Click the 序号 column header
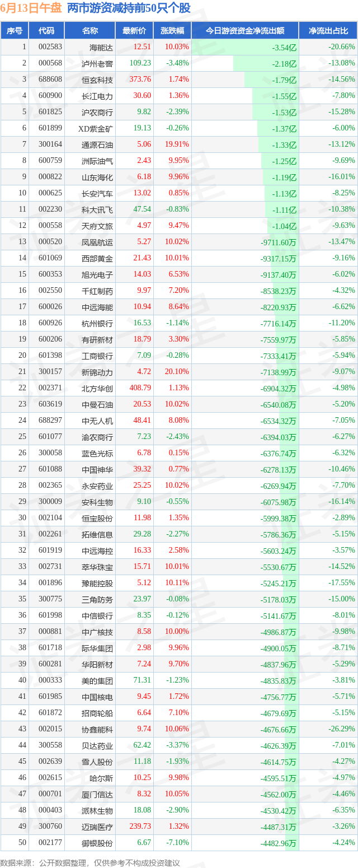This screenshot has height=868, width=358. [15, 31]
